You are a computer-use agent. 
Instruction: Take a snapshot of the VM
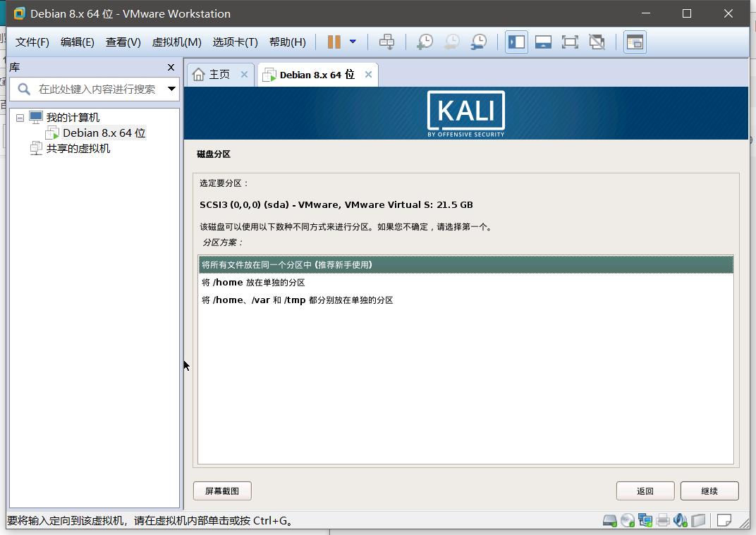point(425,42)
